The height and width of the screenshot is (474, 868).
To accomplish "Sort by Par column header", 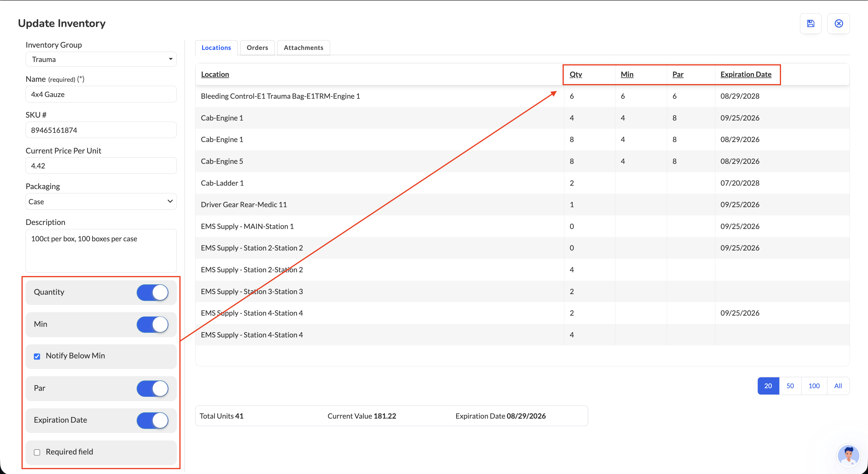I will (678, 74).
